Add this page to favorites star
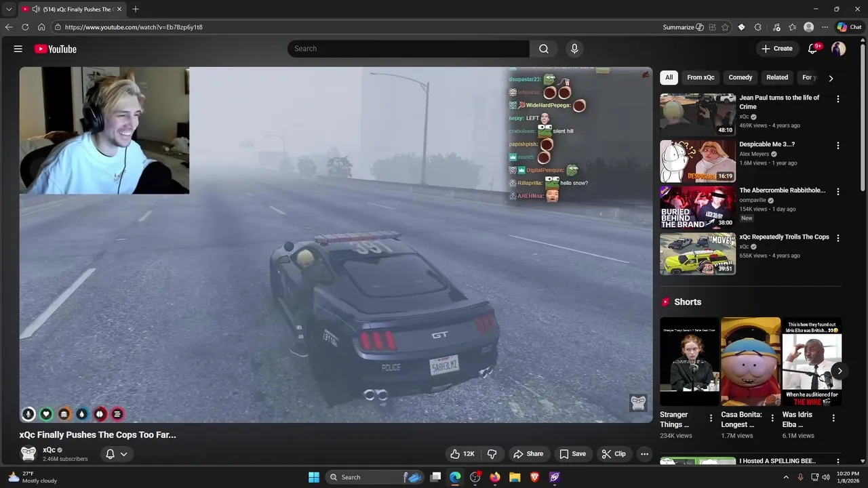 coord(725,27)
